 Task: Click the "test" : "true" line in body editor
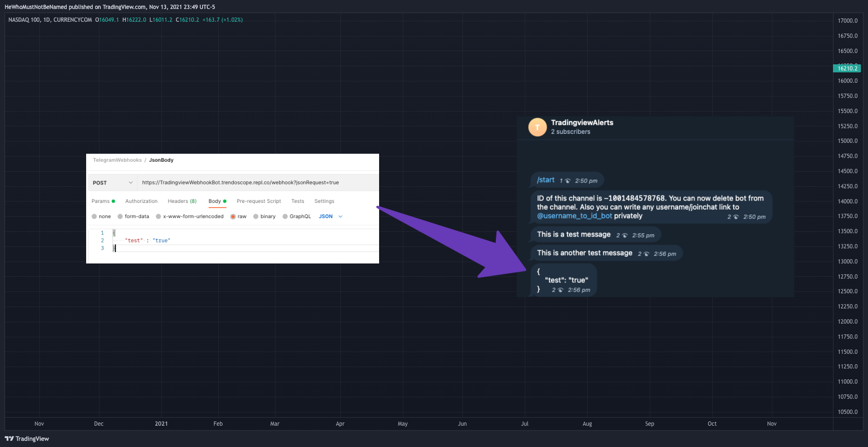(x=148, y=241)
